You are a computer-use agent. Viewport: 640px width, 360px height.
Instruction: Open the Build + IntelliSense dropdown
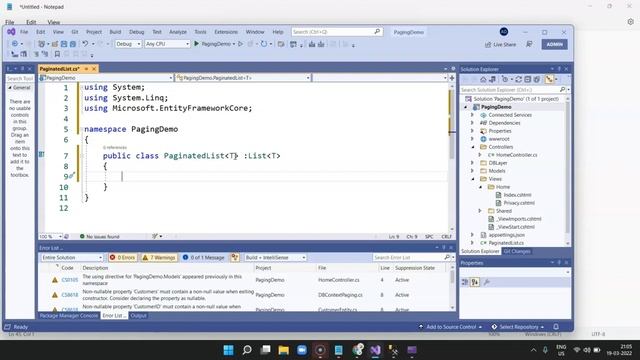pyautogui.click(x=275, y=258)
